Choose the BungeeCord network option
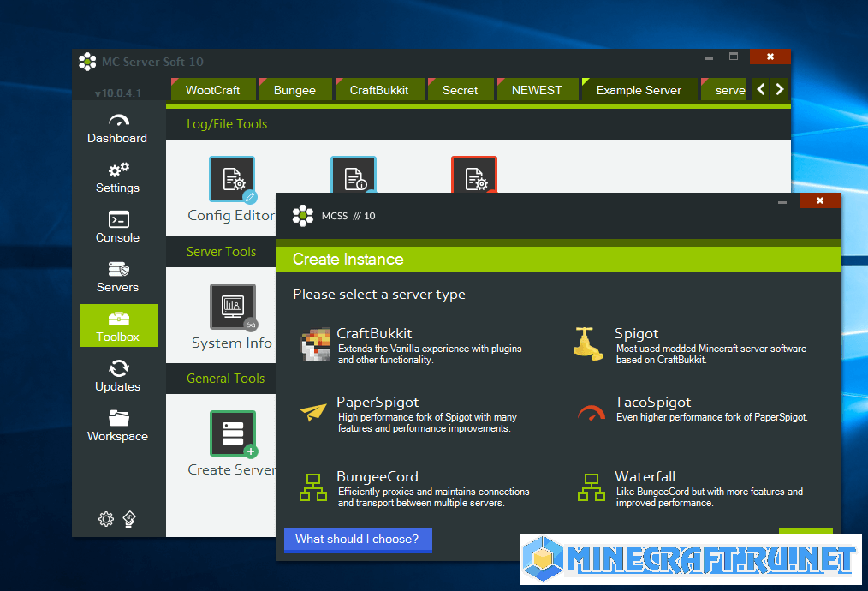 pos(414,488)
